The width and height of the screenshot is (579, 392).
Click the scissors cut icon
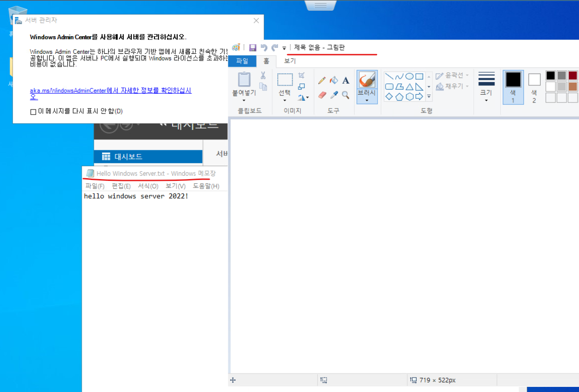[263, 75]
